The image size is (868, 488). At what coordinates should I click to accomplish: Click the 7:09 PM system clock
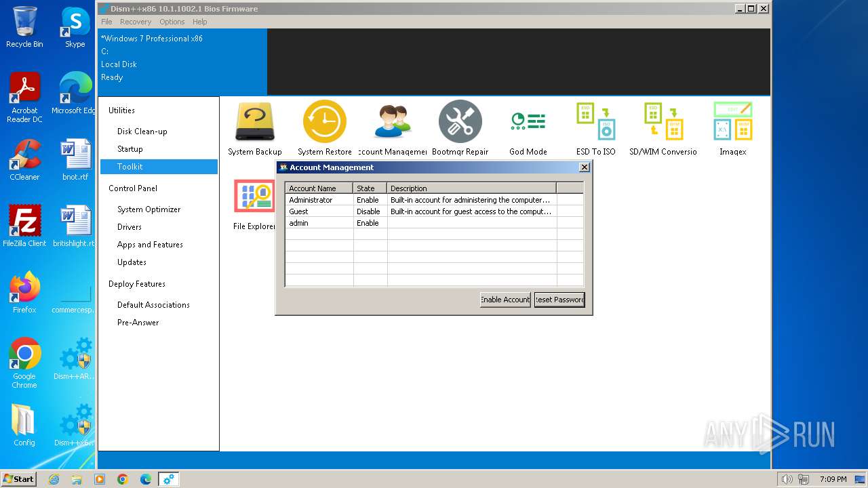tap(833, 479)
